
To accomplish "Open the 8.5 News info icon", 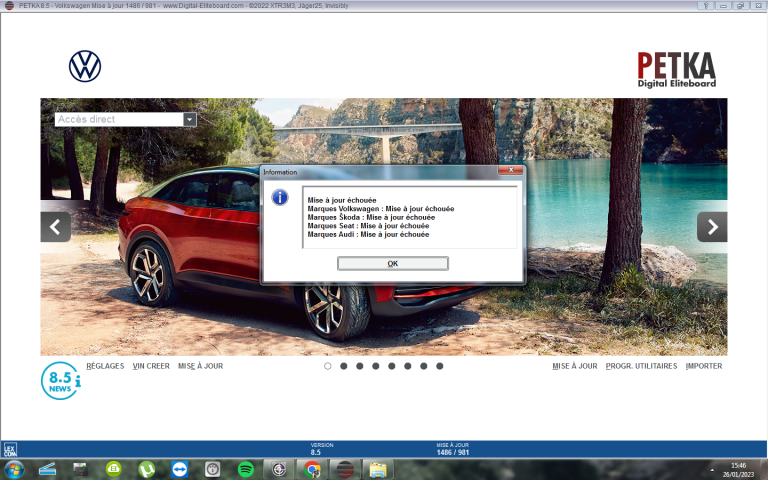I will click(x=61, y=381).
